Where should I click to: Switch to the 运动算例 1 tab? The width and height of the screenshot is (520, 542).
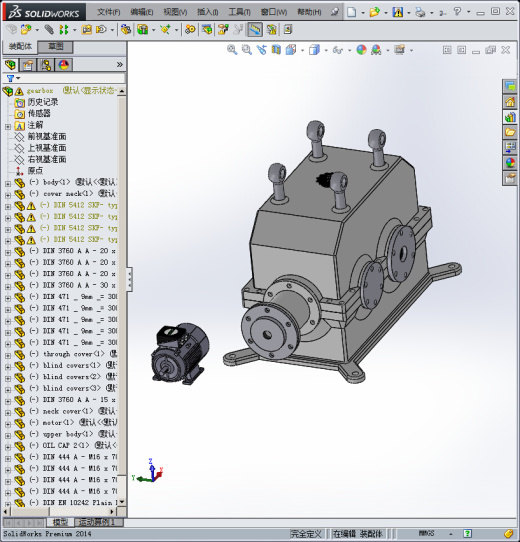tap(97, 522)
